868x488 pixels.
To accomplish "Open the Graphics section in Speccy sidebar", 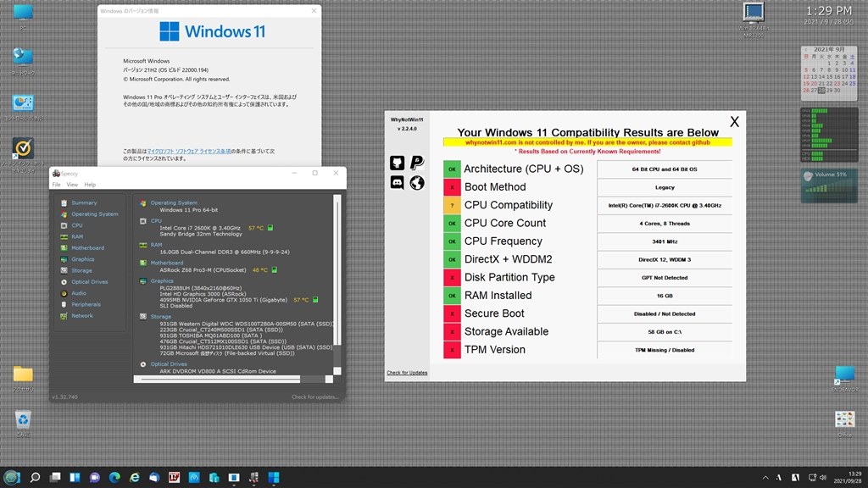I will click(82, 259).
